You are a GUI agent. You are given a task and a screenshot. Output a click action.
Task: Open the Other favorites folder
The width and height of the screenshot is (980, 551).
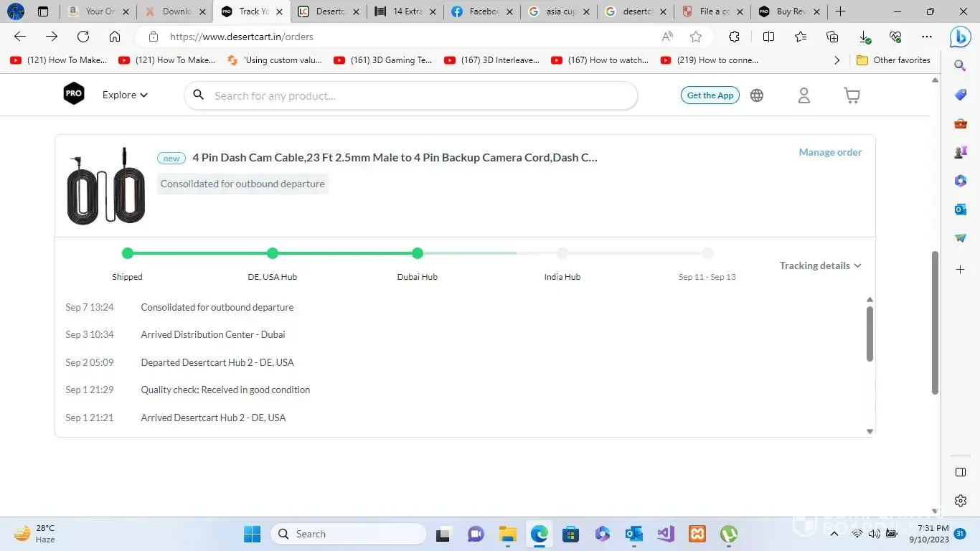click(x=893, y=60)
